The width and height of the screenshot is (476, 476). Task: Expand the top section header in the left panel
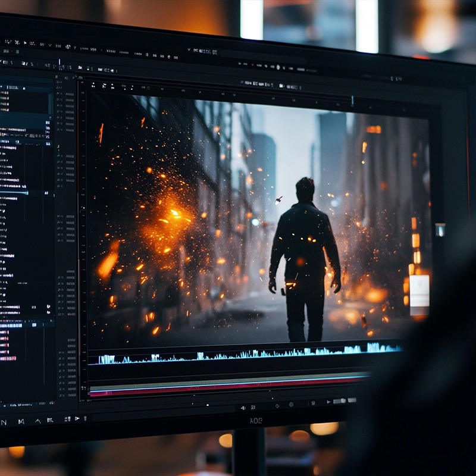pos(5,87)
